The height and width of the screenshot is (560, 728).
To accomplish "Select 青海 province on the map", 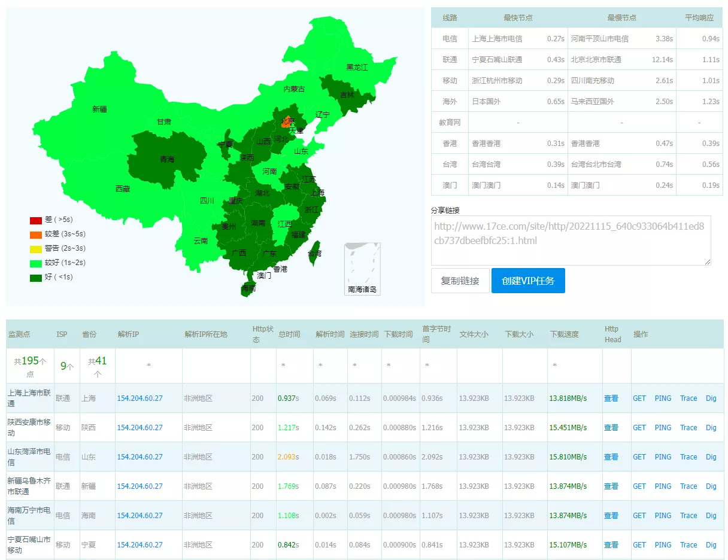I will [167, 159].
